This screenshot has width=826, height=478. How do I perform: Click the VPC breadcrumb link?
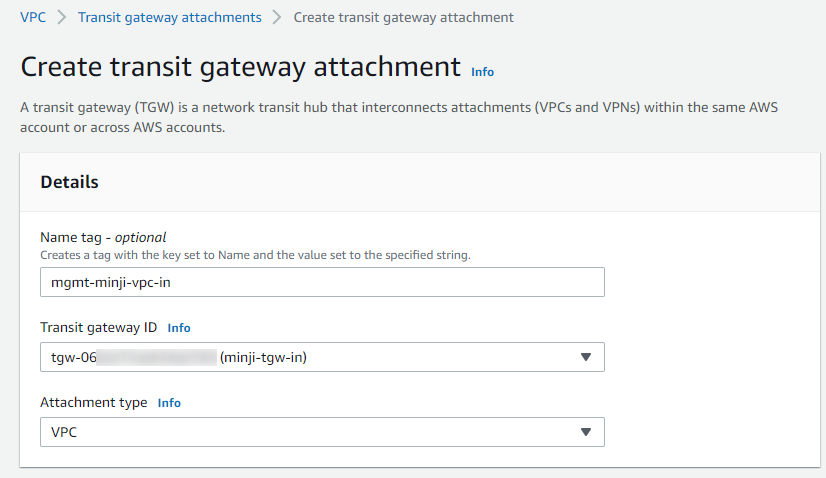tap(33, 17)
